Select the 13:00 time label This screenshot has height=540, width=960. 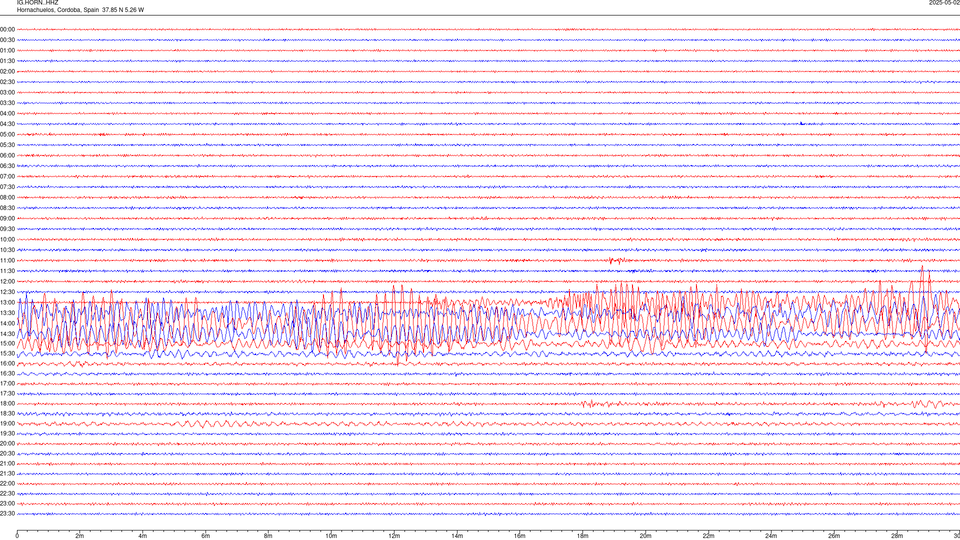[x=7, y=302]
